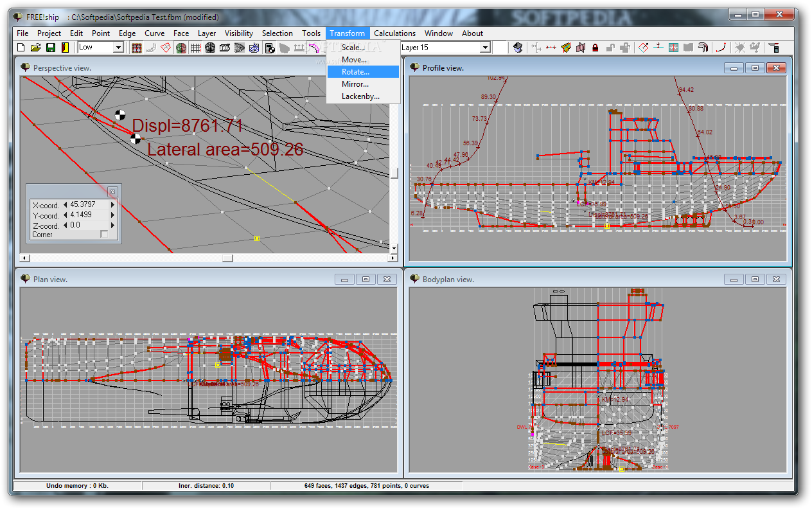Click the pink curvature arc icon
Screen dimensions: 812x509
(x=313, y=48)
